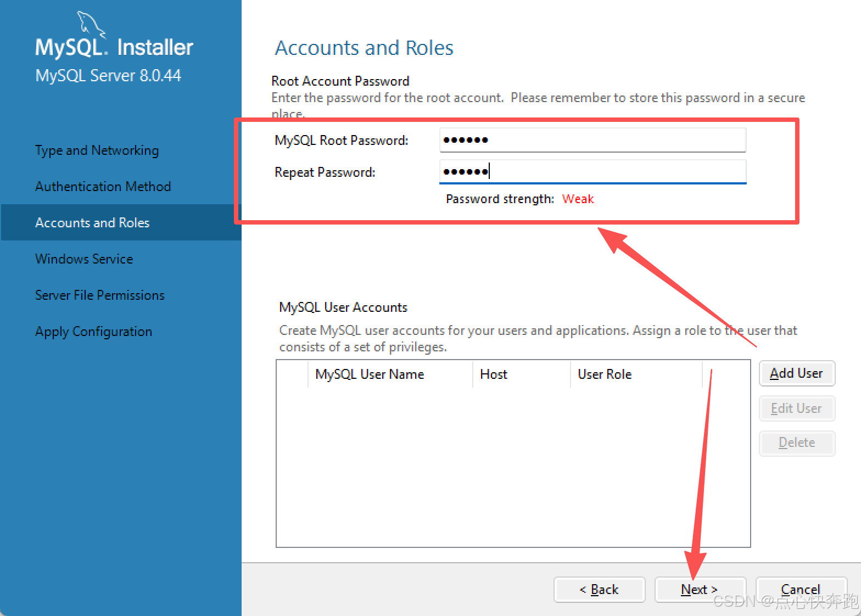Click the Accounts and Roles page heading
Viewport: 861px width, 616px height.
(x=364, y=48)
